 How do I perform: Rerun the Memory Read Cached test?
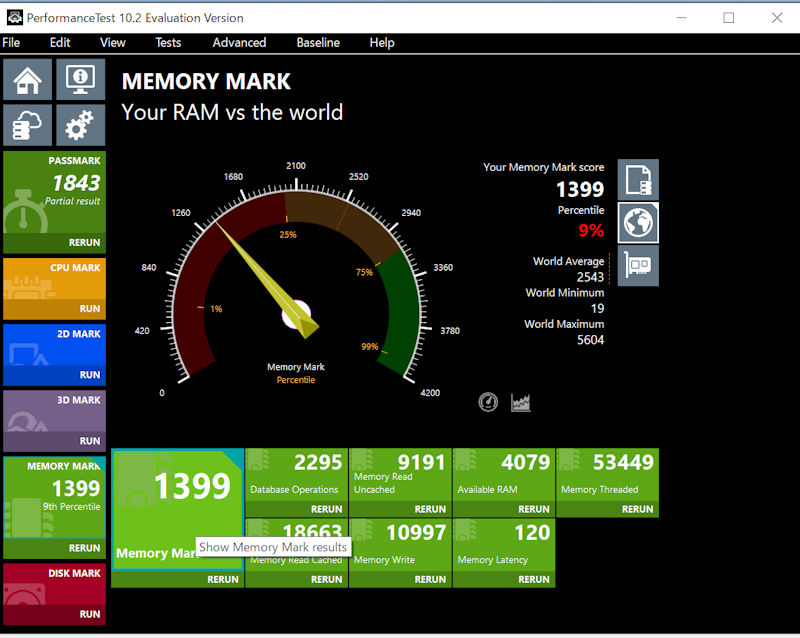pos(327,580)
